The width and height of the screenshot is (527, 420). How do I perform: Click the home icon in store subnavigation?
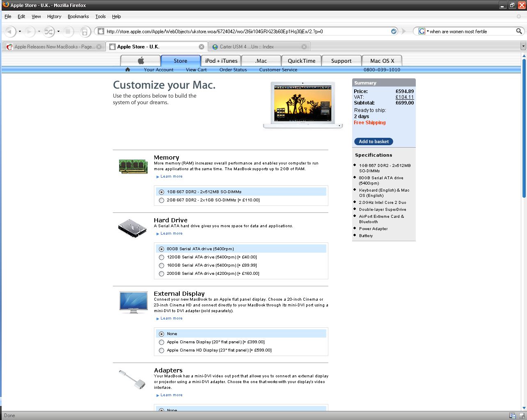(x=128, y=69)
